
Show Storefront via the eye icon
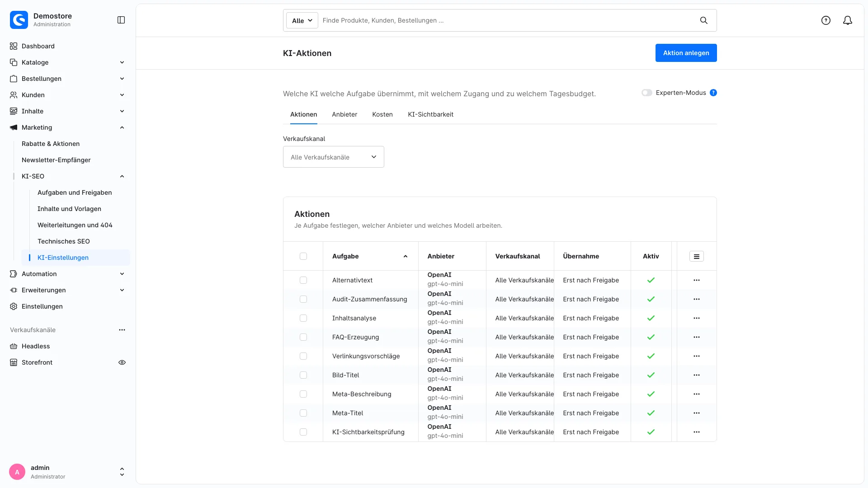122,362
